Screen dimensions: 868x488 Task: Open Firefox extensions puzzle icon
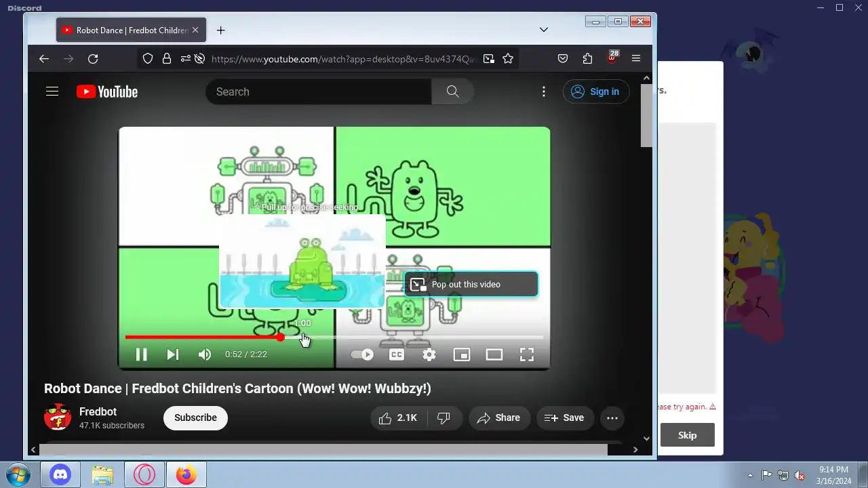coord(587,59)
